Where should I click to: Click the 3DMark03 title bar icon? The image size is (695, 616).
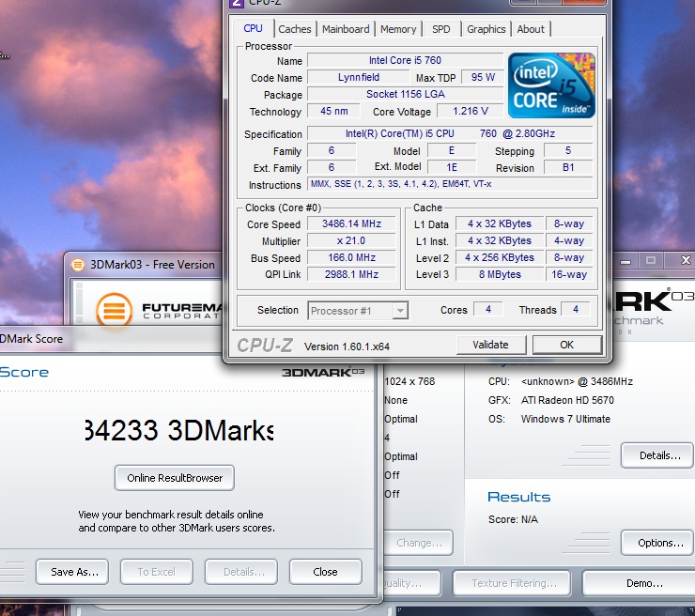pyautogui.click(x=78, y=265)
